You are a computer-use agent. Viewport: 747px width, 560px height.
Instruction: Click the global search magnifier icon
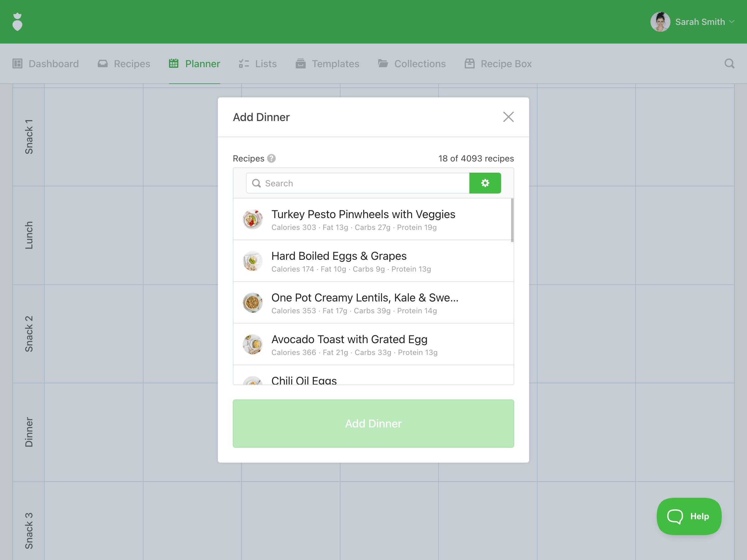(x=729, y=63)
